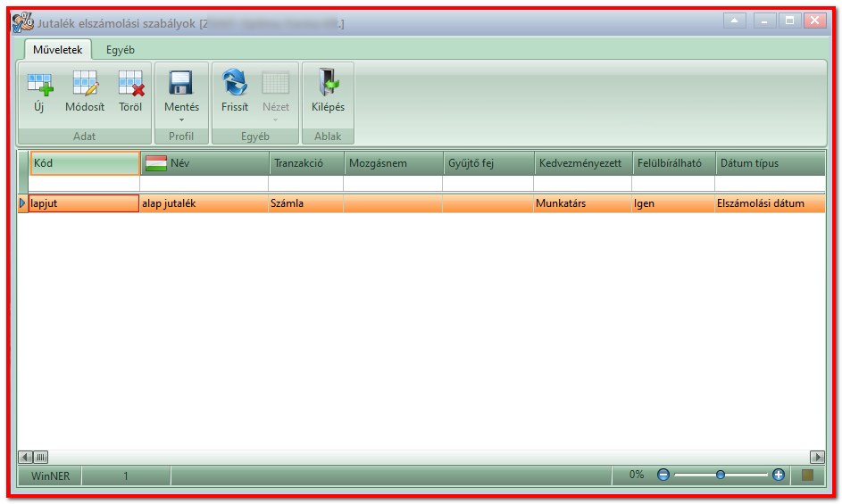The width and height of the screenshot is (842, 504).
Task: Delete the record with the Töröl icon
Action: point(130,84)
